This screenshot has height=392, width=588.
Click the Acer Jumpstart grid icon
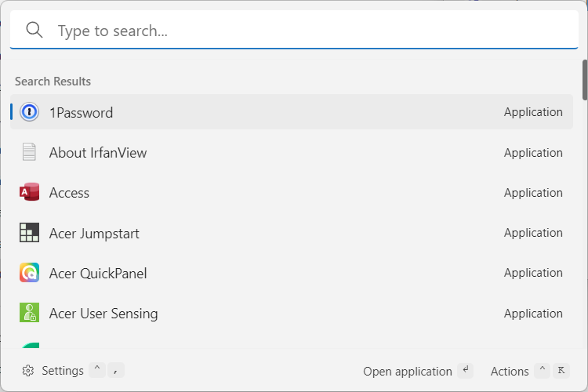pyautogui.click(x=29, y=233)
